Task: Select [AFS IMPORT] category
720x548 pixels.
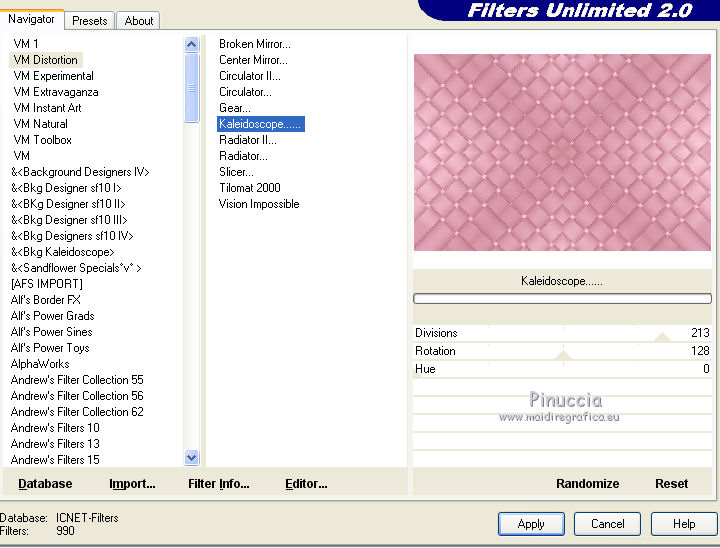Action: 46,284
